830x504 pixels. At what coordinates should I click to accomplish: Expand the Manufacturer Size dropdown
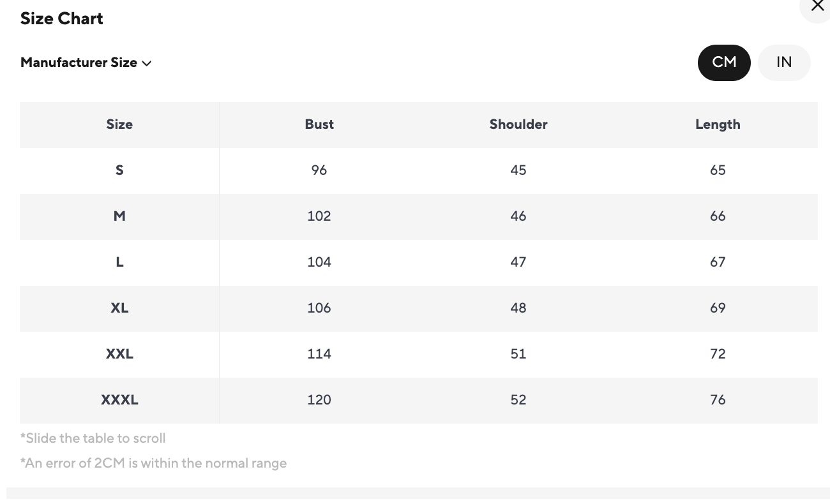click(86, 63)
